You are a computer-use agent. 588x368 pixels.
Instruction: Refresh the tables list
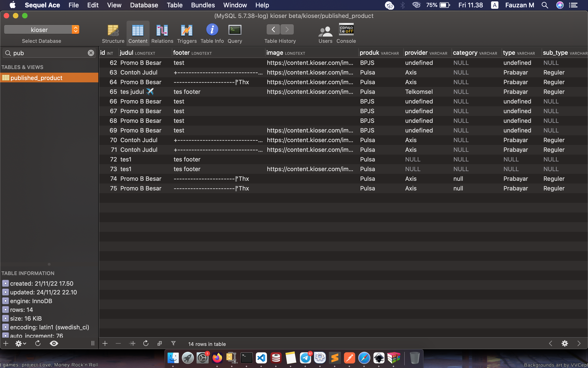(x=38, y=343)
